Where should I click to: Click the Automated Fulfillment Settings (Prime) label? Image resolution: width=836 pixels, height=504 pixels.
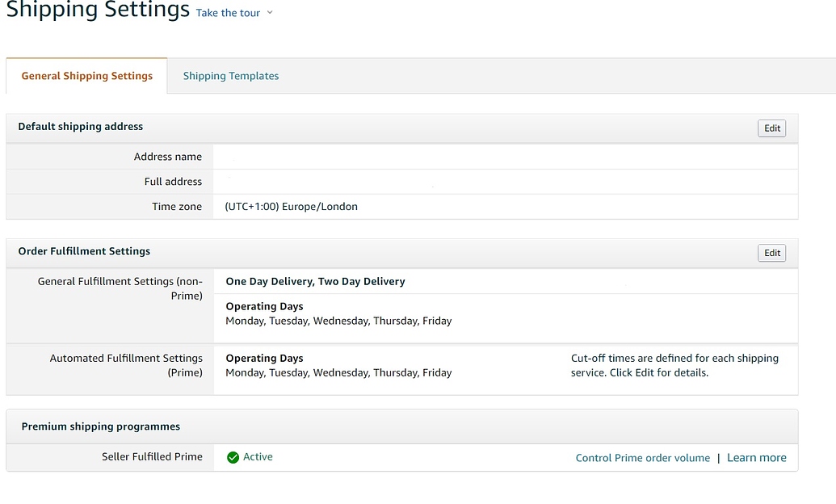(126, 365)
